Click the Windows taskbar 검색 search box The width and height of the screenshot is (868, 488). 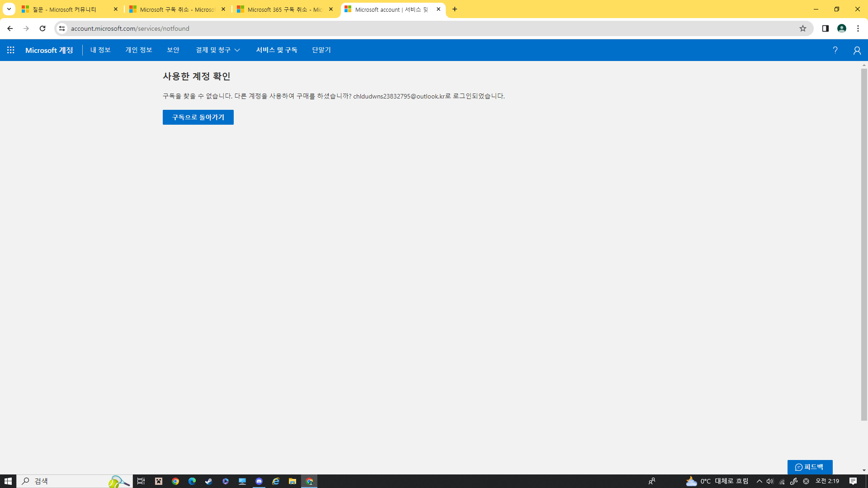coord(75,481)
